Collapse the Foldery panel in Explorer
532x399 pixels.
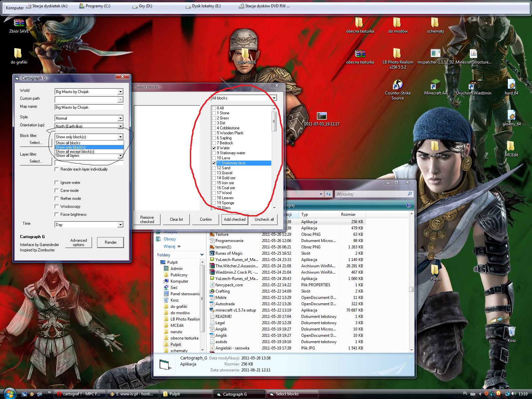202,255
